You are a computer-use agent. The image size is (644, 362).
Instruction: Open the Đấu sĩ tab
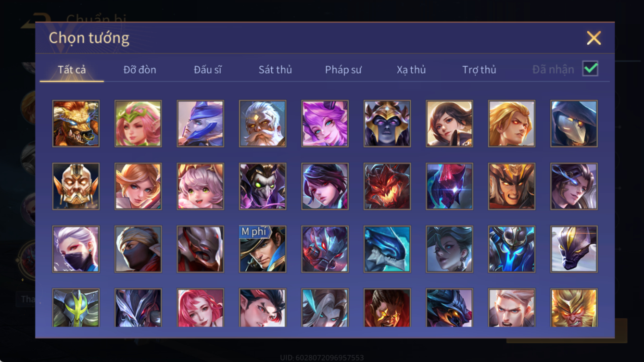[208, 70]
